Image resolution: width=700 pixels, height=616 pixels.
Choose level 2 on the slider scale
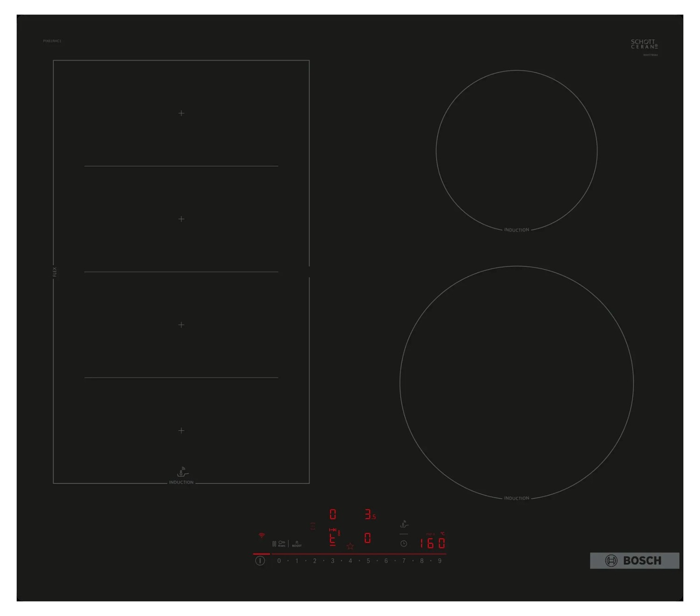[x=315, y=561]
